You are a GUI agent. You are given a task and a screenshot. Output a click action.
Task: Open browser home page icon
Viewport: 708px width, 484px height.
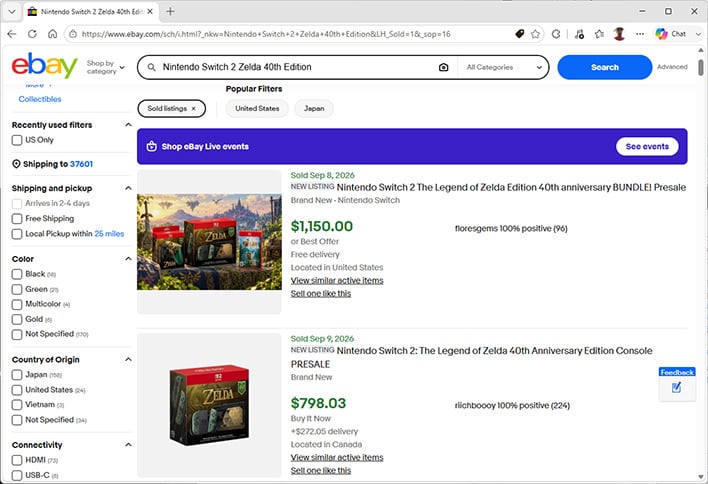(x=52, y=34)
